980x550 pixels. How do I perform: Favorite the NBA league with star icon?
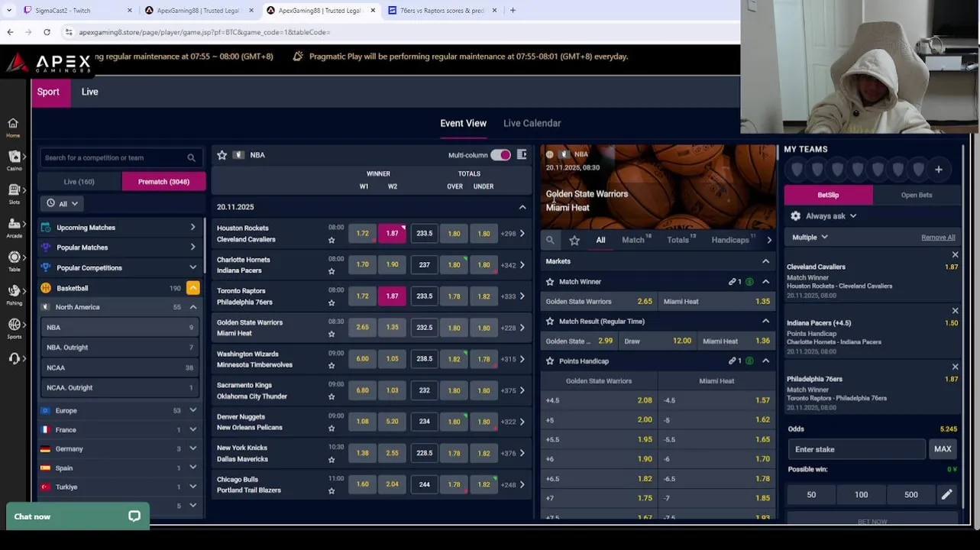pos(222,155)
